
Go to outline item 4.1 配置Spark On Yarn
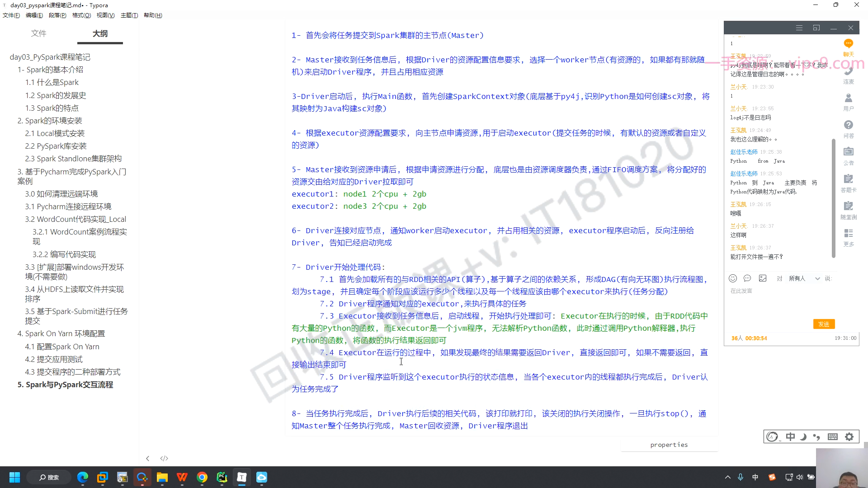tap(62, 347)
